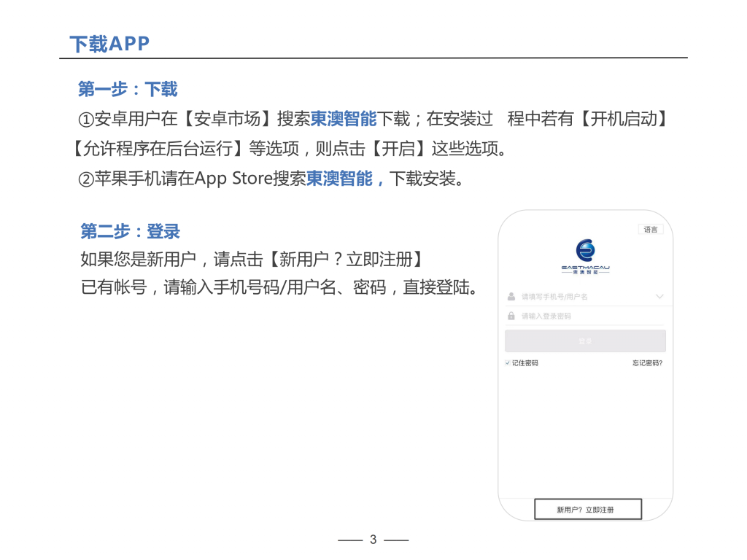Click 新用户? 立即注册 button
This screenshot has height=560, width=747.
click(x=588, y=509)
